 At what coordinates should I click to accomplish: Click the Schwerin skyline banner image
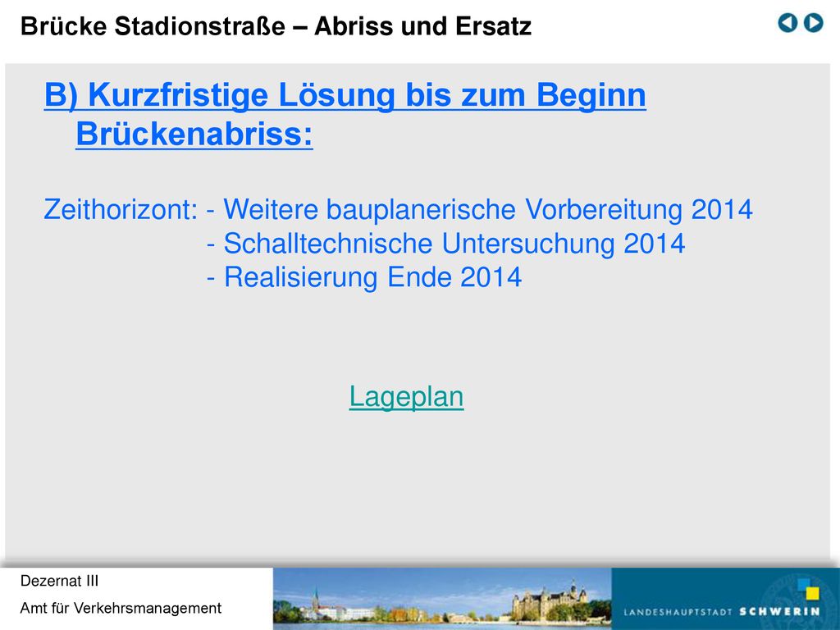(442, 599)
